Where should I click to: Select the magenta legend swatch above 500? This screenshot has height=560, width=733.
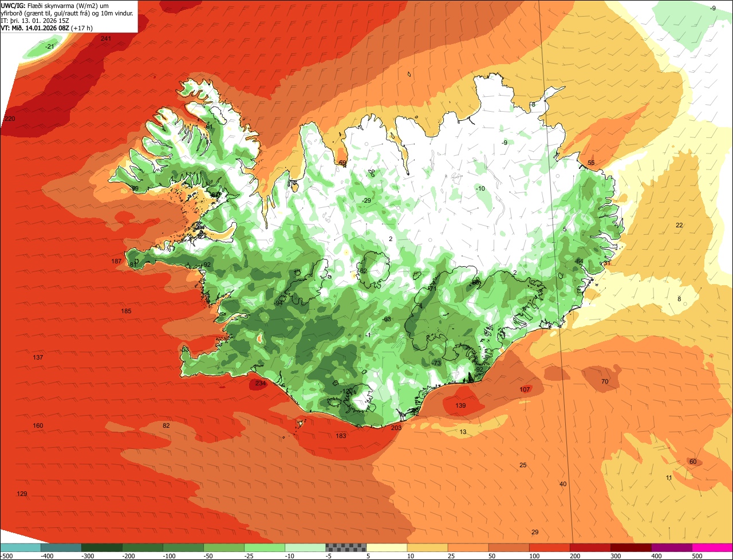[712, 547]
